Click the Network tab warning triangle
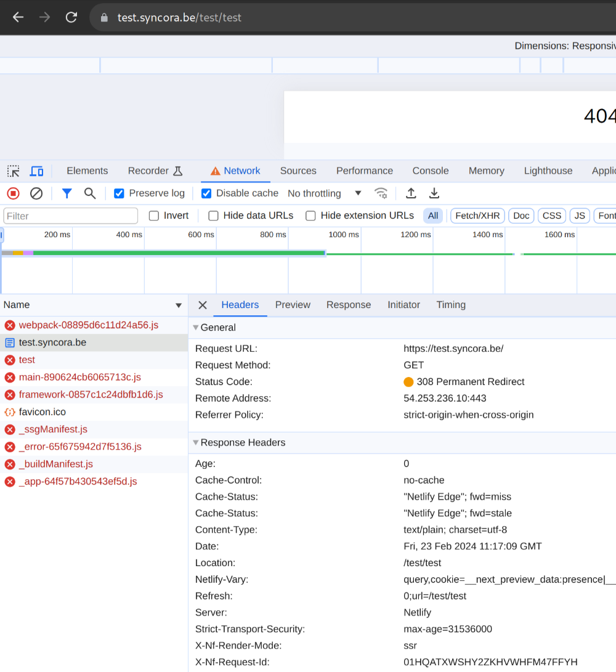Image resolution: width=616 pixels, height=672 pixels. [215, 171]
